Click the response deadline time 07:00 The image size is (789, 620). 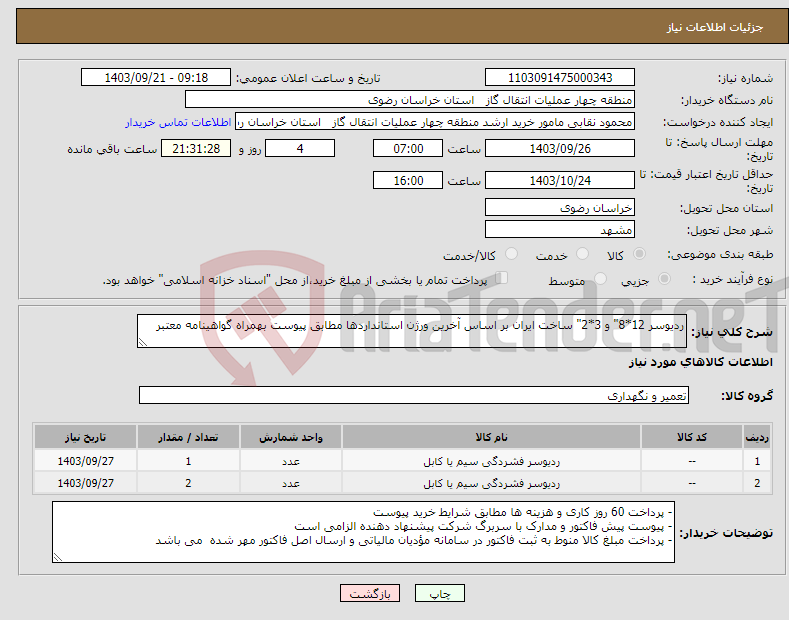pos(408,148)
